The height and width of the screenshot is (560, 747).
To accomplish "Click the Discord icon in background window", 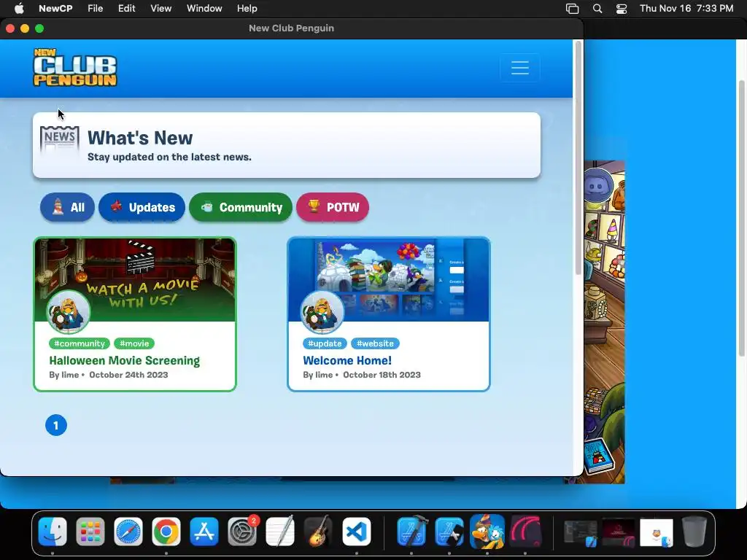I will pos(597,186).
